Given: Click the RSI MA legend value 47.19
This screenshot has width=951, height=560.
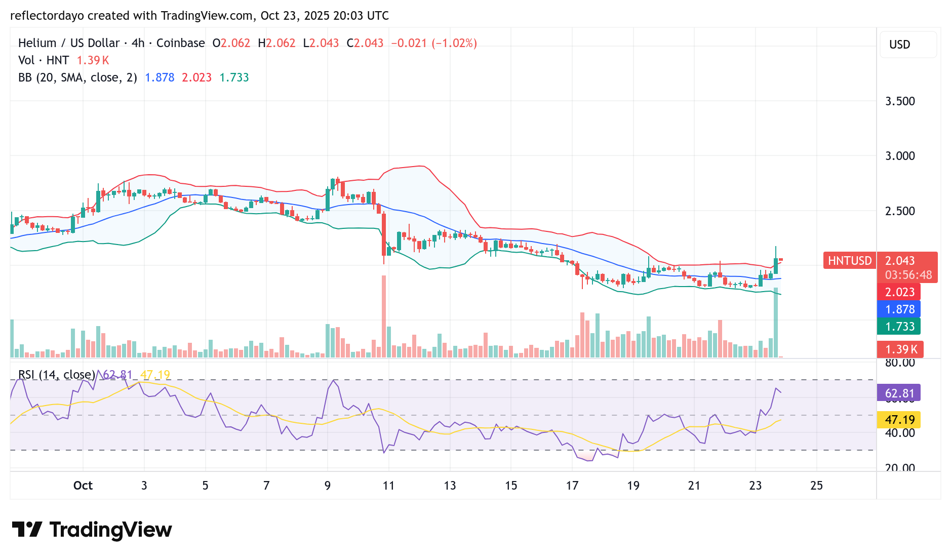Looking at the screenshot, I should click(x=155, y=375).
